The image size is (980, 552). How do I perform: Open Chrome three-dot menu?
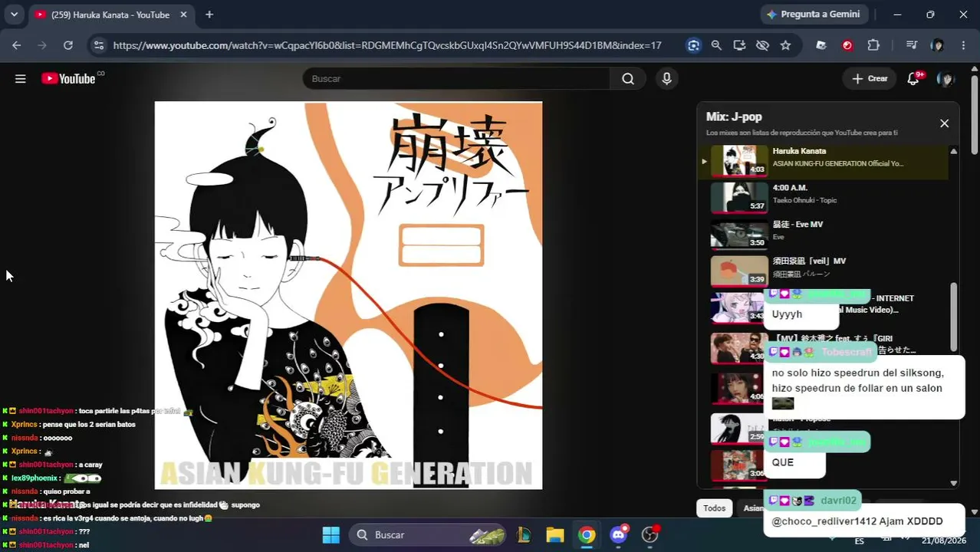click(x=963, y=45)
